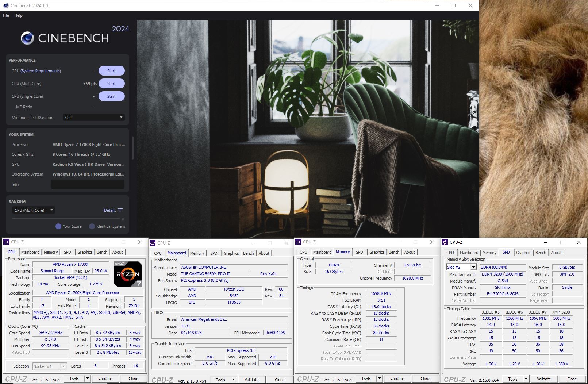Click the Info input field
The width and height of the screenshot is (588, 384).
pos(88,185)
